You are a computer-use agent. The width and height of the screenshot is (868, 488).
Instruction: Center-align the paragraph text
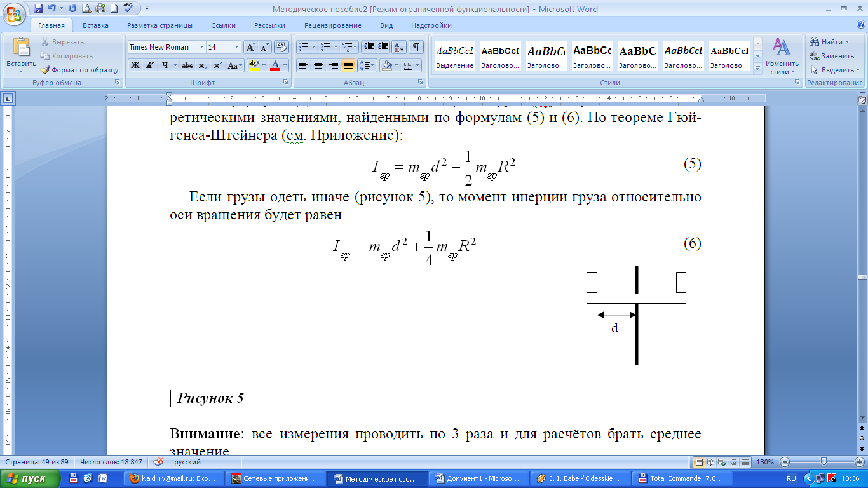318,65
